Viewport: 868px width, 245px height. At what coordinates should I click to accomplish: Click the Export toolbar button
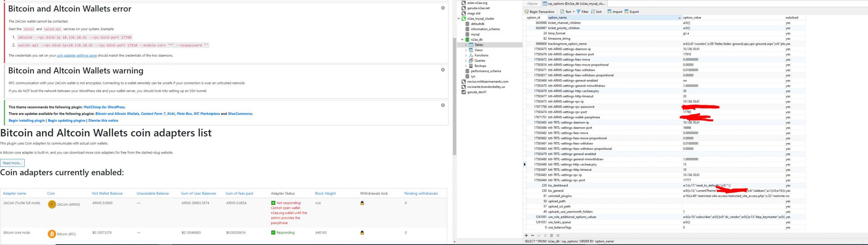[x=632, y=12]
